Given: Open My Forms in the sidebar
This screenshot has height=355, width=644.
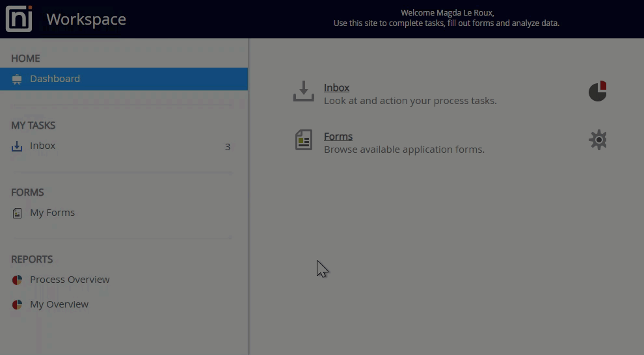Looking at the screenshot, I should [52, 213].
